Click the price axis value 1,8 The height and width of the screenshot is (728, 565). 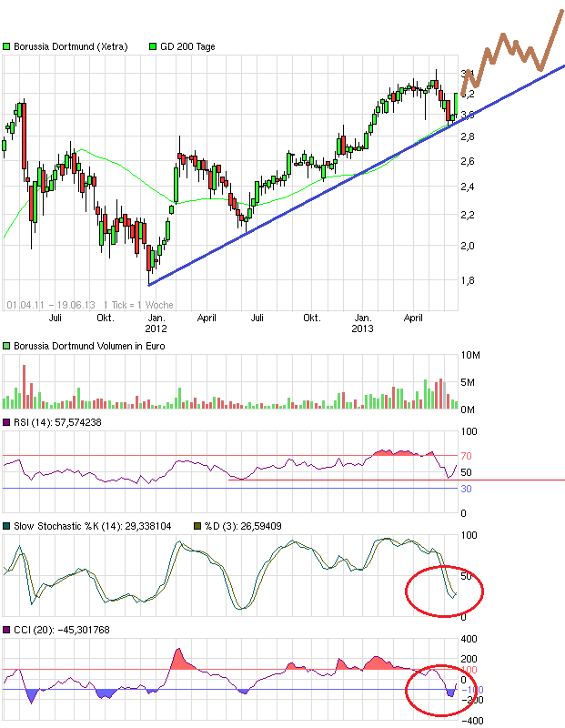(x=468, y=280)
